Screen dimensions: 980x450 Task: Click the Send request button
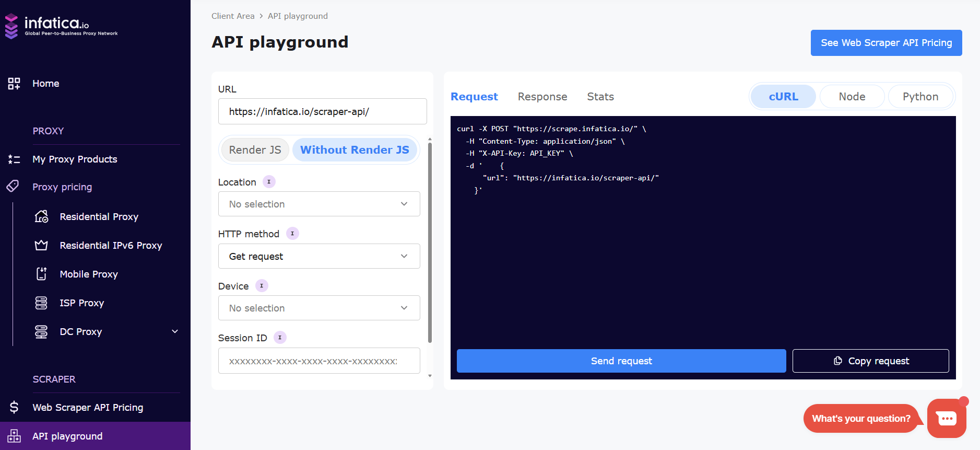point(621,361)
